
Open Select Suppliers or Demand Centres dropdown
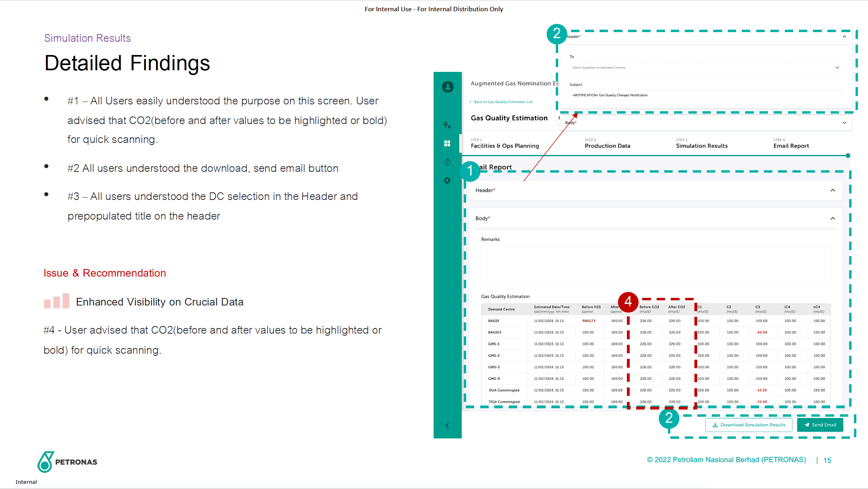(705, 67)
